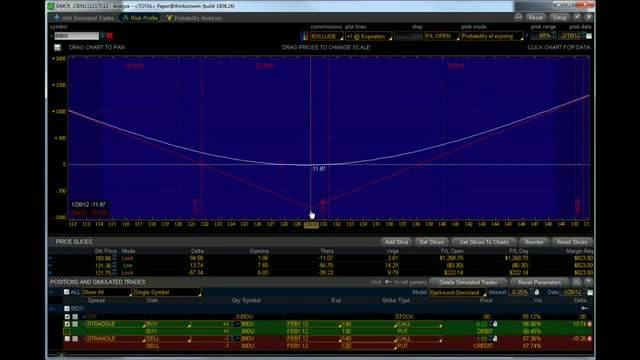Click the chart settings icon left of 'DRAG CHART TO PAN'
The image size is (640, 360).
pos(58,47)
